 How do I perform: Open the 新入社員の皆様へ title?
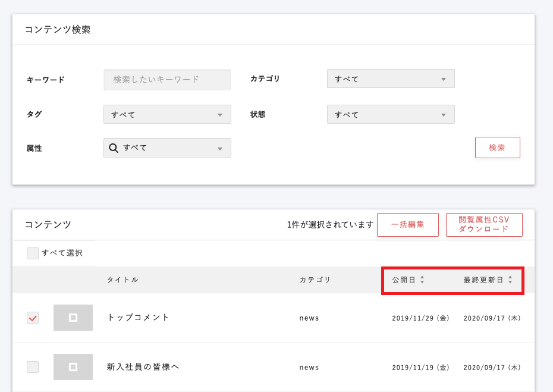coord(143,367)
